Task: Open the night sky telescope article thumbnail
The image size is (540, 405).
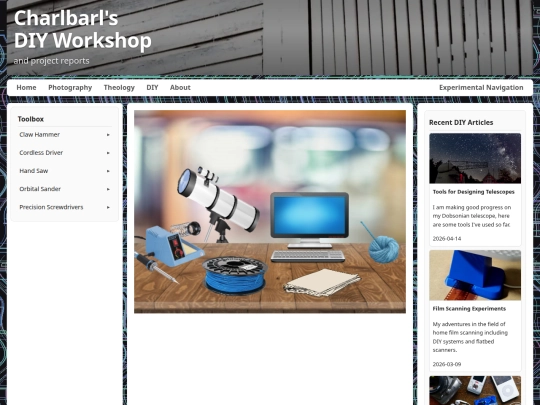Action: [475, 158]
